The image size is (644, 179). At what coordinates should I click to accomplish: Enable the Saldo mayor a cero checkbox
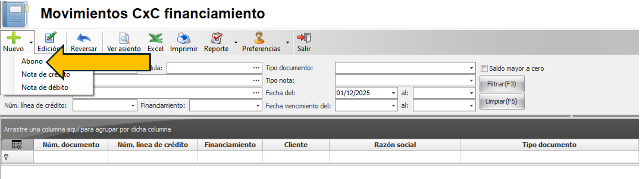[x=484, y=68]
